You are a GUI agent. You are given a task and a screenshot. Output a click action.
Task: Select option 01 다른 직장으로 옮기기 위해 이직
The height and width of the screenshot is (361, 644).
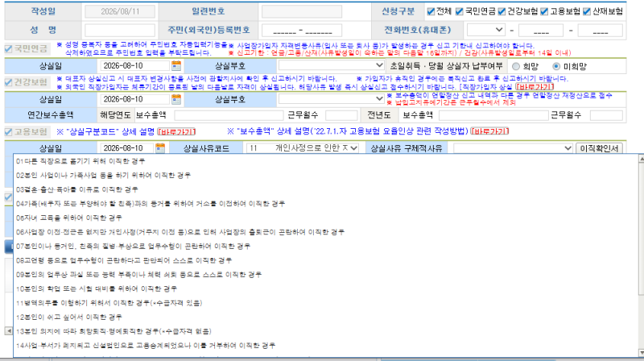click(x=325, y=161)
